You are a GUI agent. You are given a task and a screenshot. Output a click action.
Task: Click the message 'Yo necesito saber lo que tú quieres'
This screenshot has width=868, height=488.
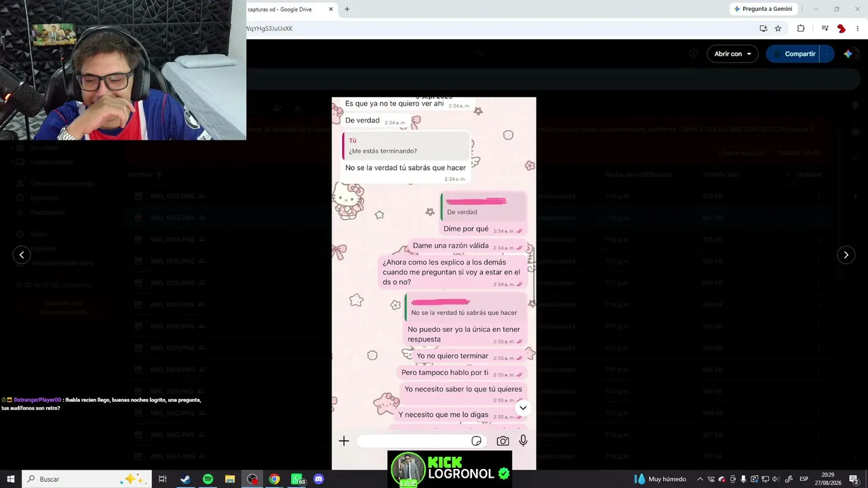tap(464, 393)
